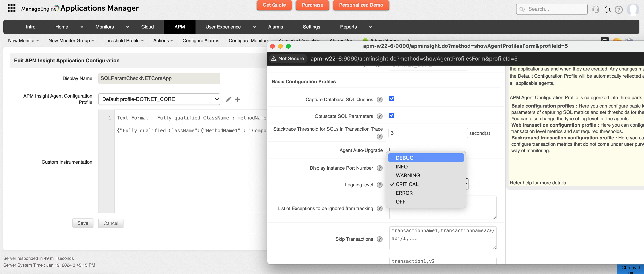Uncheck Capture Database SQL Queries checkbox
This screenshot has width=644, height=274.
click(392, 99)
